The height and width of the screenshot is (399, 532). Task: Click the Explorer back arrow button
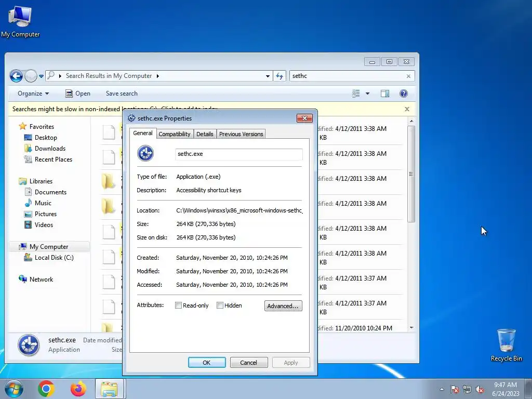click(x=16, y=76)
